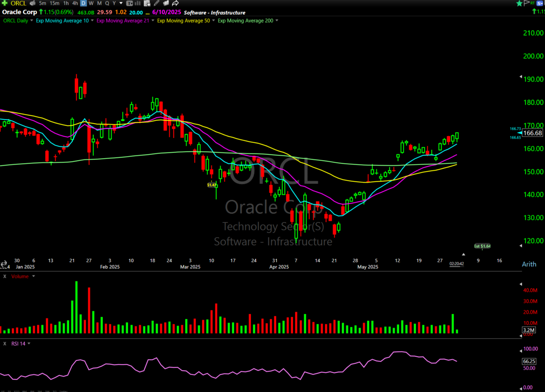Click the bar chart style icon

pos(138,3)
